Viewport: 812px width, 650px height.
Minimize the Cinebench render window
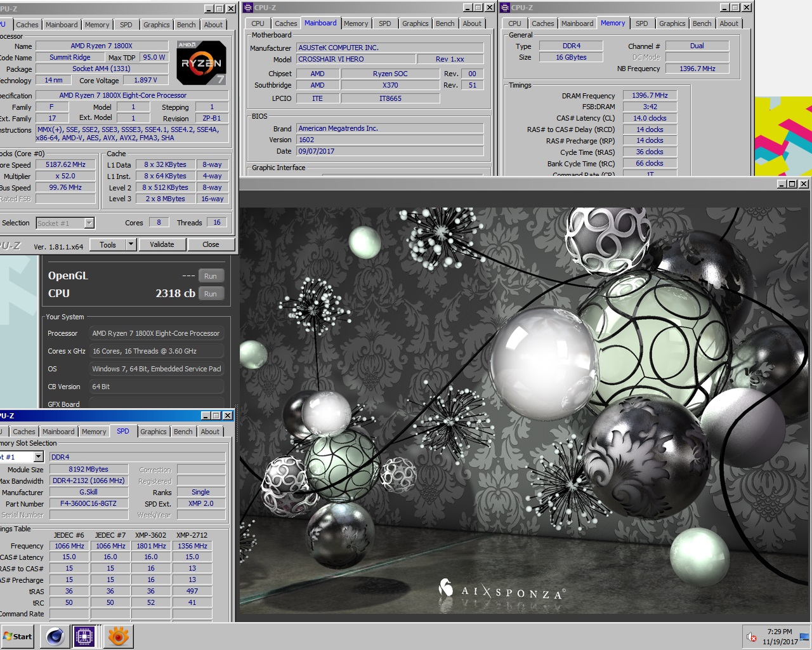click(781, 184)
